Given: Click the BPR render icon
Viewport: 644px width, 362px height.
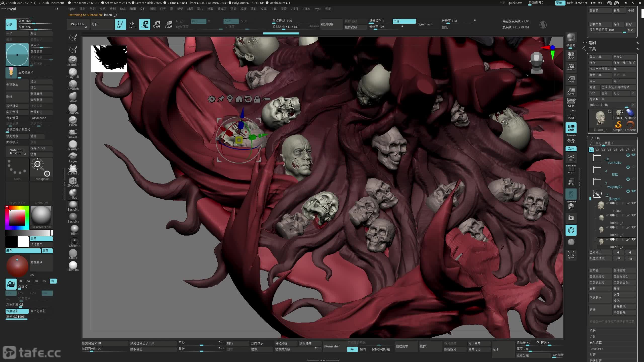Looking at the screenshot, I should [x=571, y=37].
